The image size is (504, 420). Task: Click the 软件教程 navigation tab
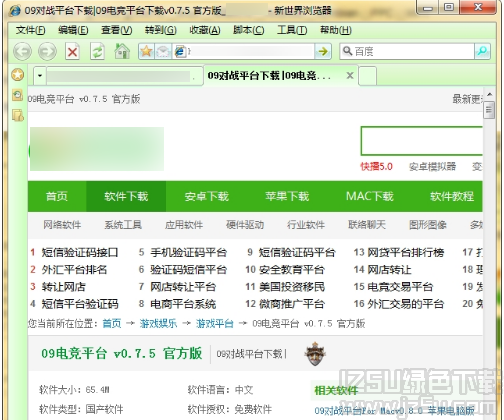[x=452, y=196]
